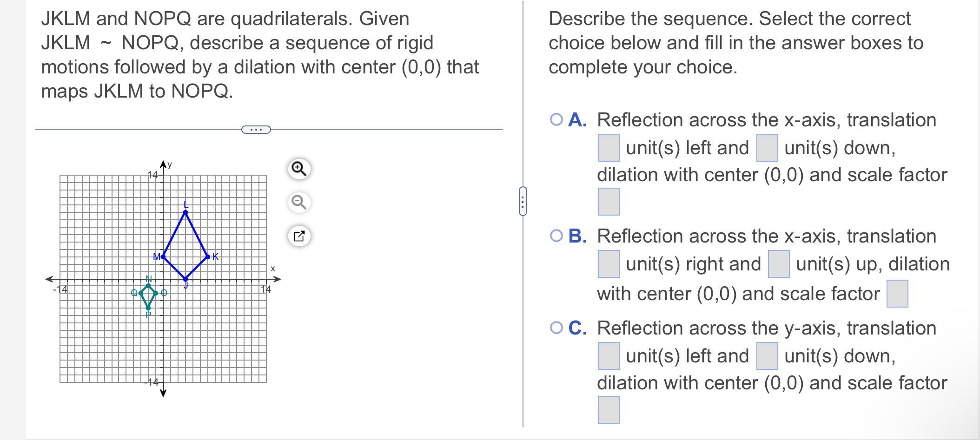The width and height of the screenshot is (980, 440).
Task: Click scale factor box in choice A
Action: pyautogui.click(x=609, y=202)
